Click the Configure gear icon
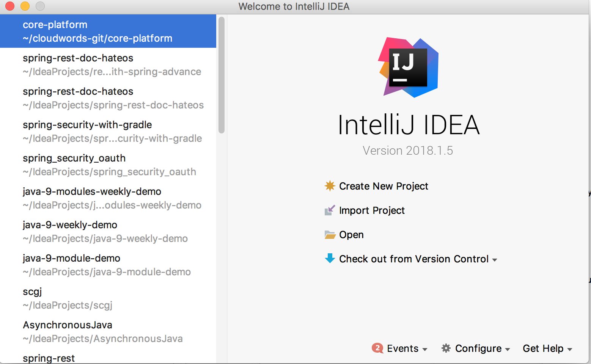 [446, 348]
